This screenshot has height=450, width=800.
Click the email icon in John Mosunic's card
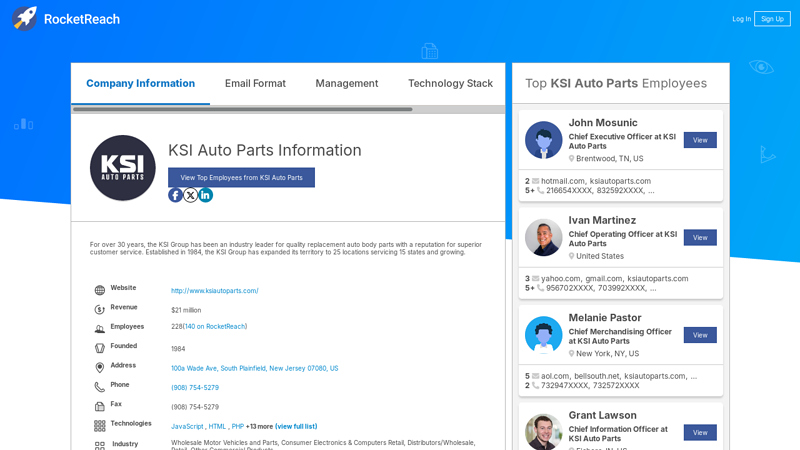(x=535, y=181)
